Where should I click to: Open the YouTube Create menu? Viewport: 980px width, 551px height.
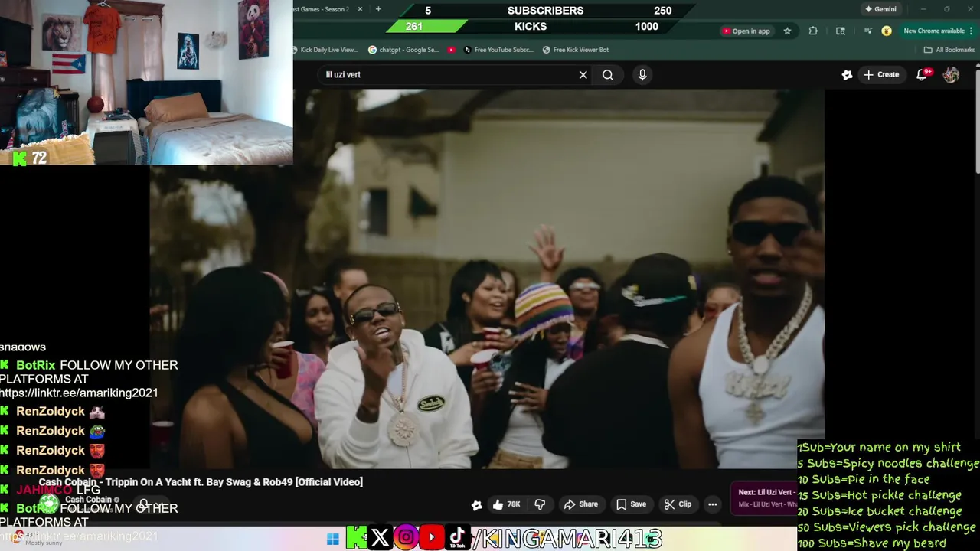881,74
